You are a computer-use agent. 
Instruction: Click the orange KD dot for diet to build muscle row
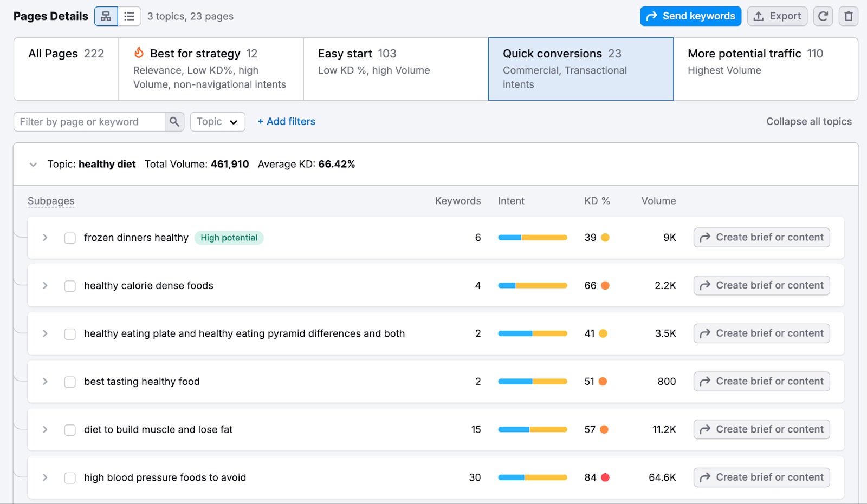click(604, 429)
